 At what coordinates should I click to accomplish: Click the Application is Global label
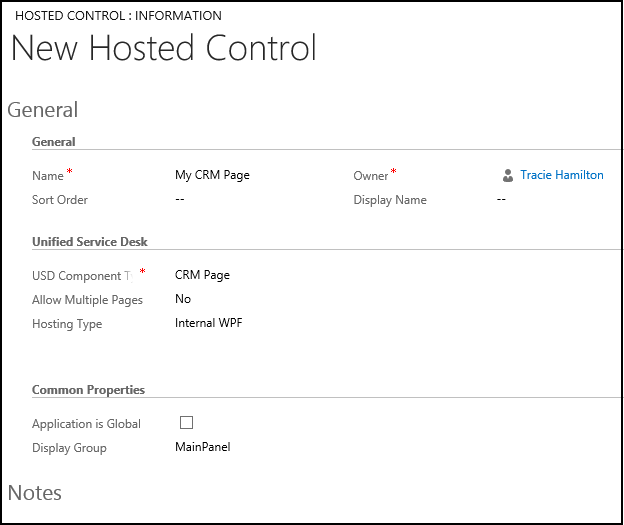pos(86,424)
